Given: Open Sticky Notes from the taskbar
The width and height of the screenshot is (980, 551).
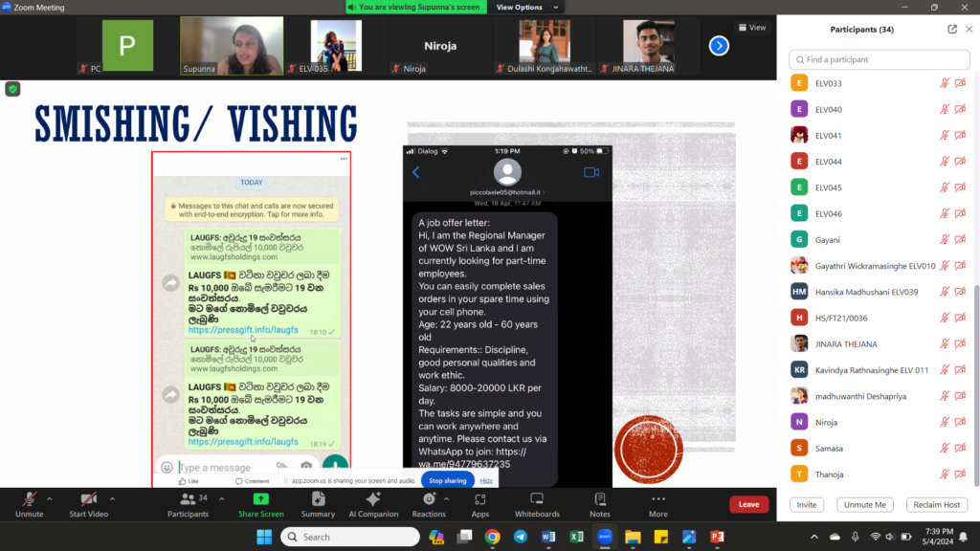Looking at the screenshot, I should [x=660, y=537].
